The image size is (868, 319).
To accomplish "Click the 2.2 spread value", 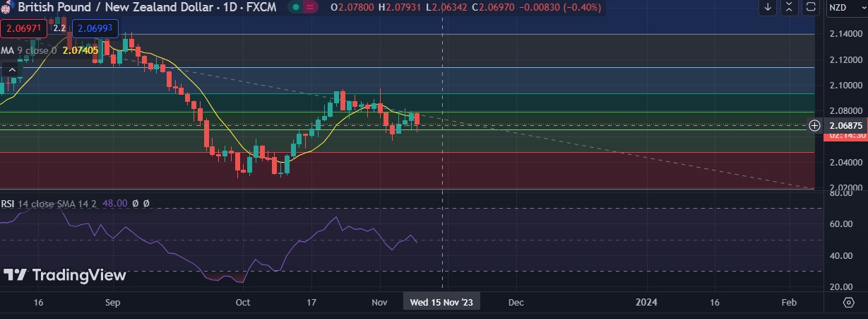I will (60, 29).
